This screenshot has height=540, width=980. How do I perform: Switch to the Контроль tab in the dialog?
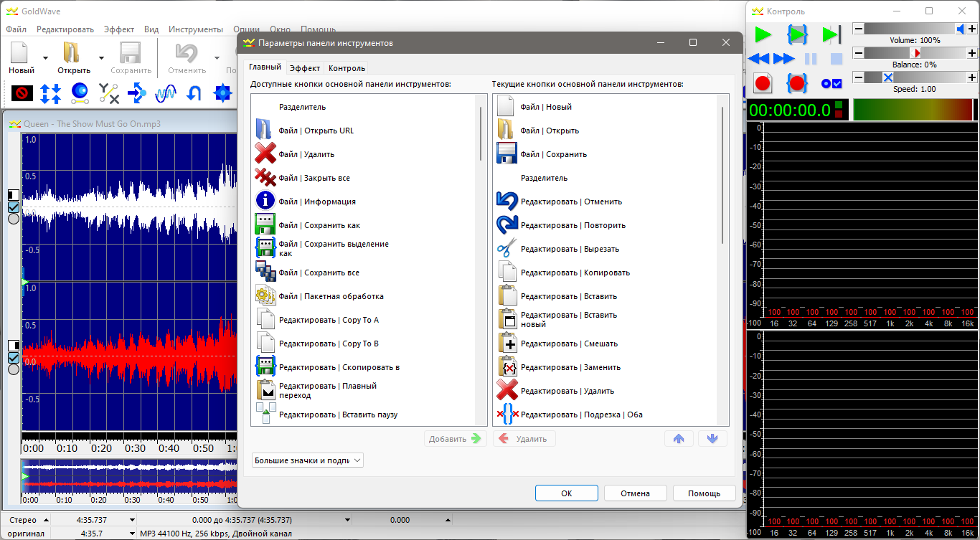(x=347, y=68)
